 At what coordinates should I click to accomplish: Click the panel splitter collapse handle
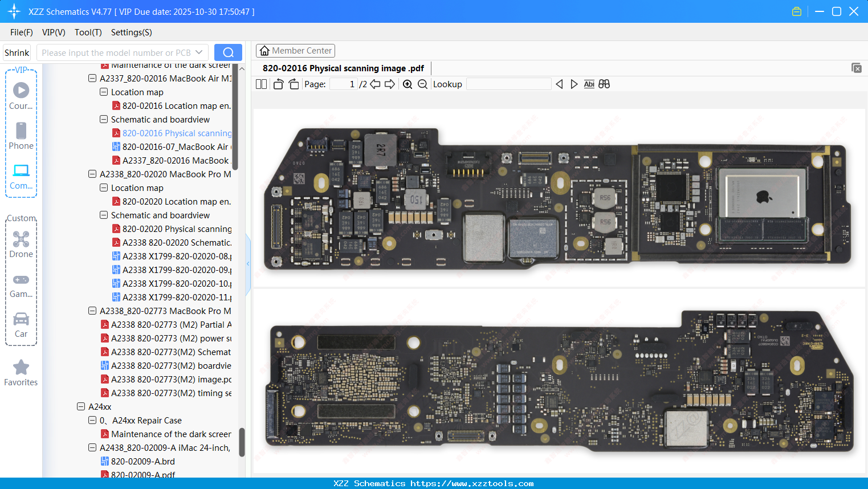tap(248, 264)
